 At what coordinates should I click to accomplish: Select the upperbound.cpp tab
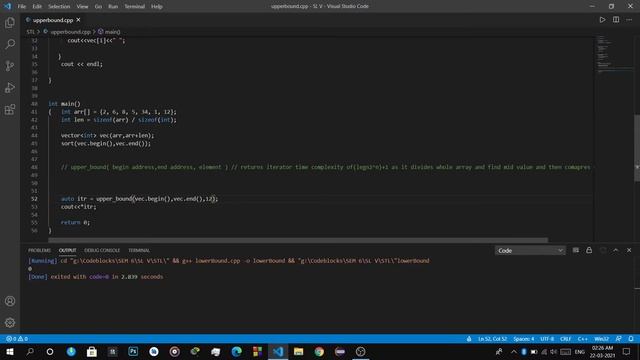point(53,20)
